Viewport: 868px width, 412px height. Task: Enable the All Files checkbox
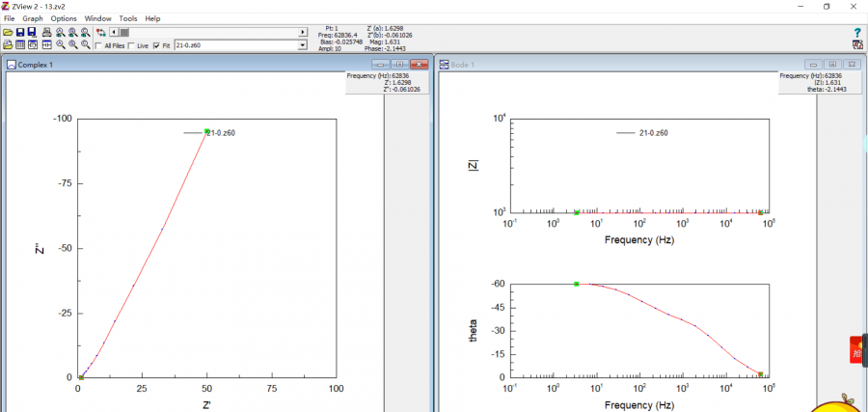click(99, 45)
